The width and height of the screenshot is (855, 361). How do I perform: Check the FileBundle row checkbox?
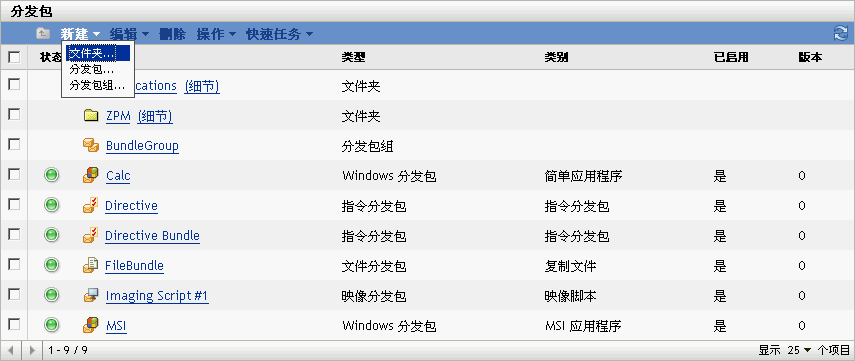tap(14, 264)
